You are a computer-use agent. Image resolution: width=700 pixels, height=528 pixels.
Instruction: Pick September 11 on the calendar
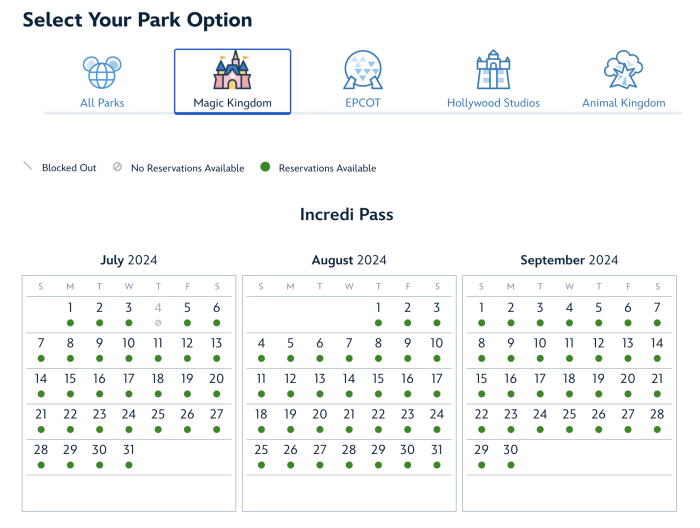569,343
